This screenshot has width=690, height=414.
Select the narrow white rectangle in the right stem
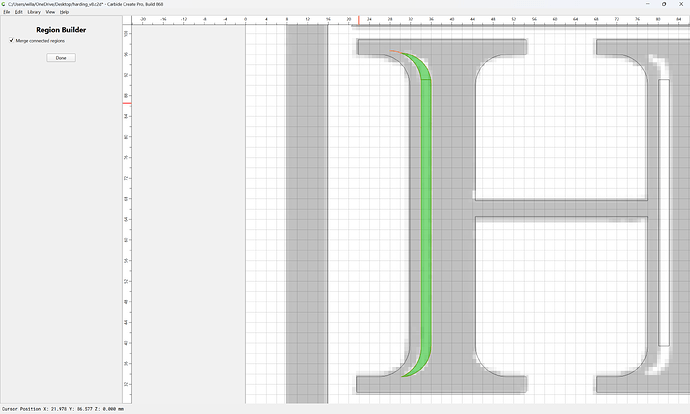[664, 212]
